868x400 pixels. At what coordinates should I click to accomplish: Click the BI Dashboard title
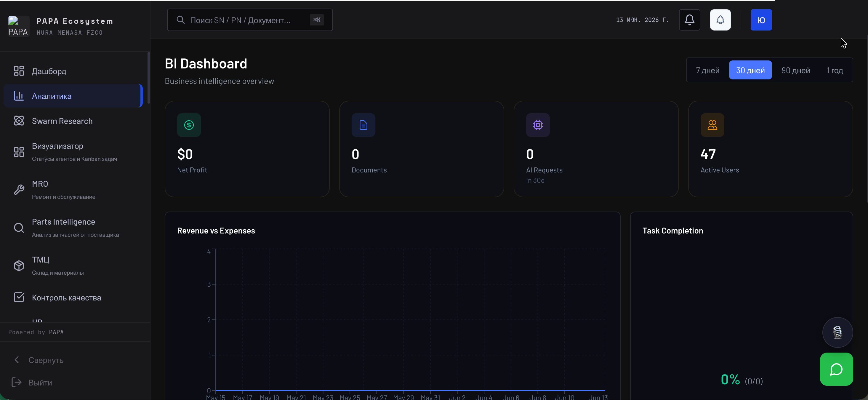[x=206, y=64]
